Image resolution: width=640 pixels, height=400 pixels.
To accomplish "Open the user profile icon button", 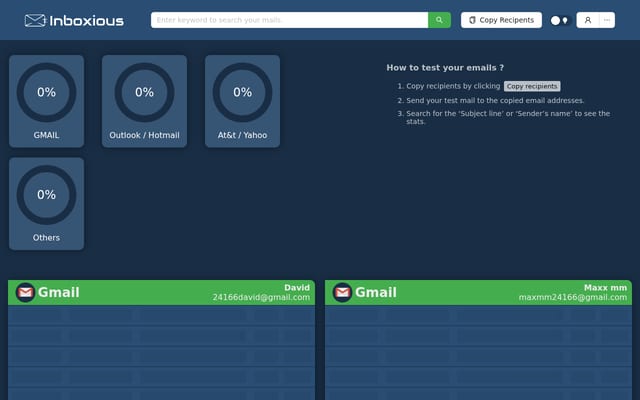I will 588,20.
